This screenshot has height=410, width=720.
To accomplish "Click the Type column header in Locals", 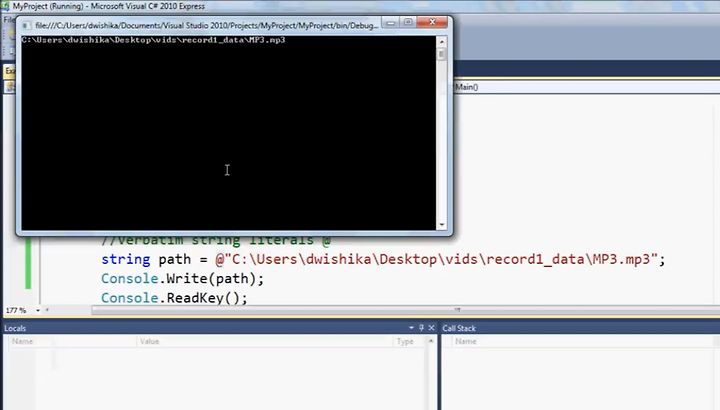I will [409, 342].
